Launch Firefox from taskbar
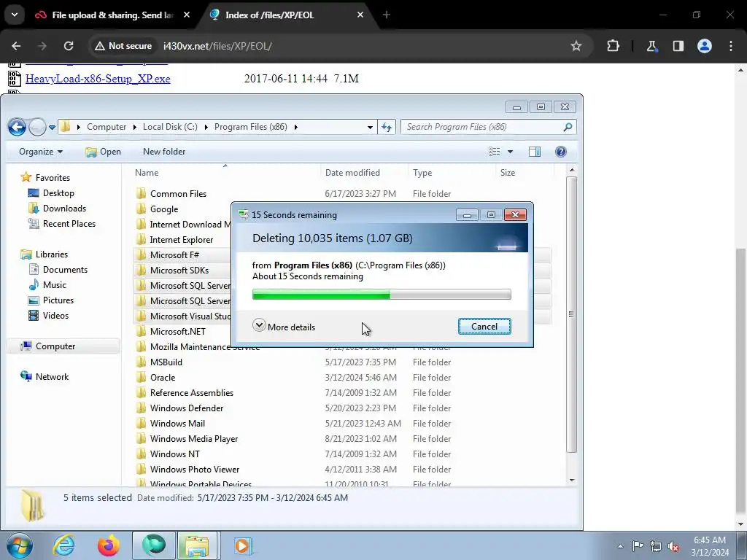Image resolution: width=747 pixels, height=560 pixels. pos(109,545)
